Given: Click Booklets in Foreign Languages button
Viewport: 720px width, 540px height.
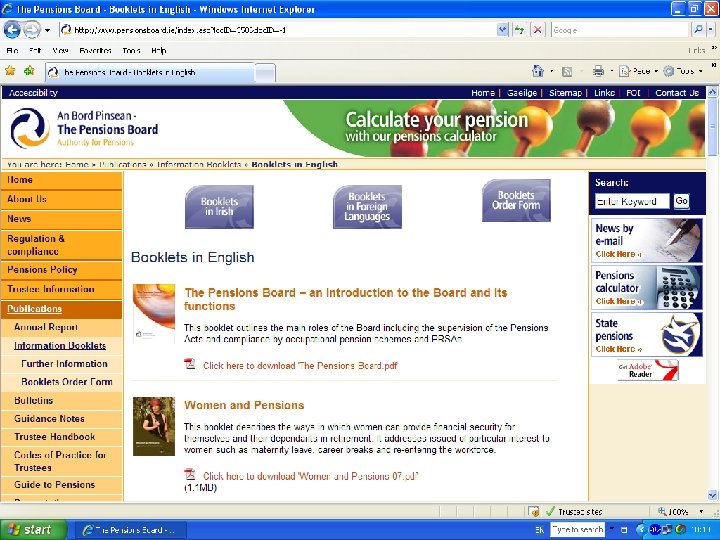Looking at the screenshot, I should [x=367, y=207].
